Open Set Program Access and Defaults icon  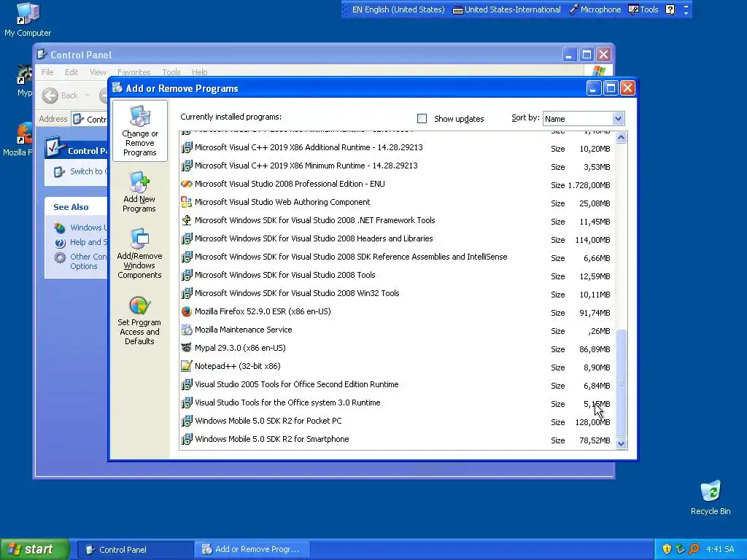coord(139,320)
